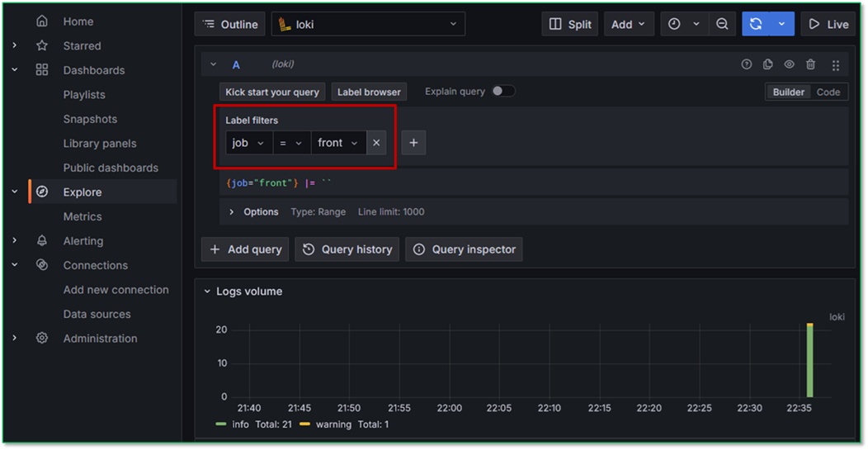868x450 pixels.
Task: Open the time picker clock icon
Action: (x=674, y=25)
